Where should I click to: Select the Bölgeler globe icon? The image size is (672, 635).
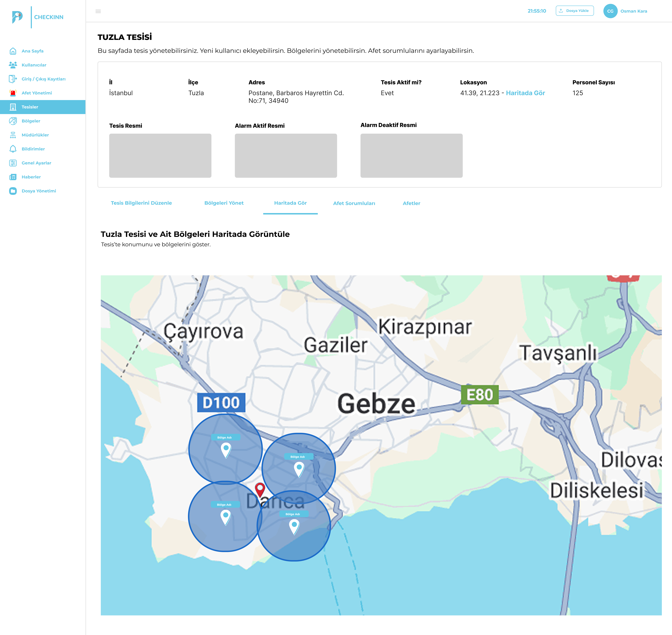[x=13, y=121]
